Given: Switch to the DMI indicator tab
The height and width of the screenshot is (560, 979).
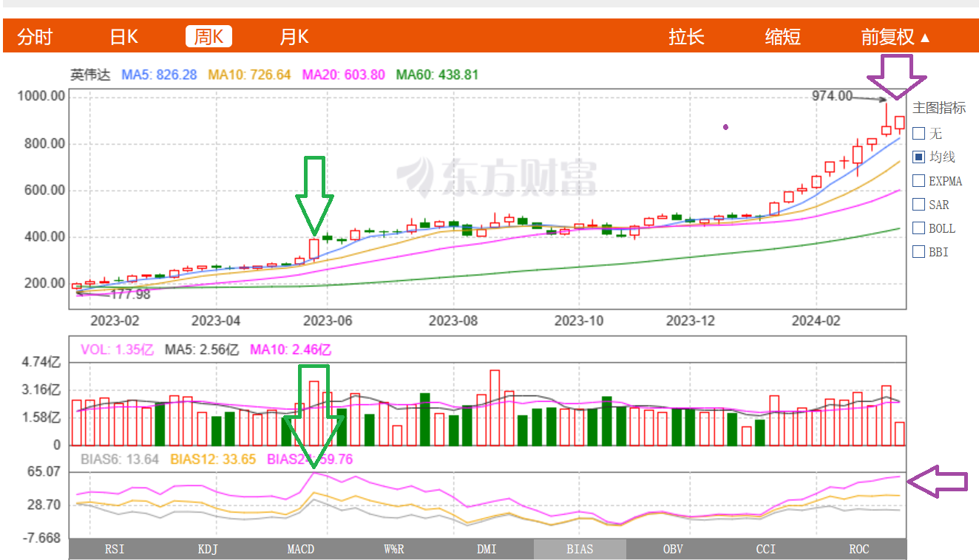Looking at the screenshot, I should pyautogui.click(x=487, y=550).
